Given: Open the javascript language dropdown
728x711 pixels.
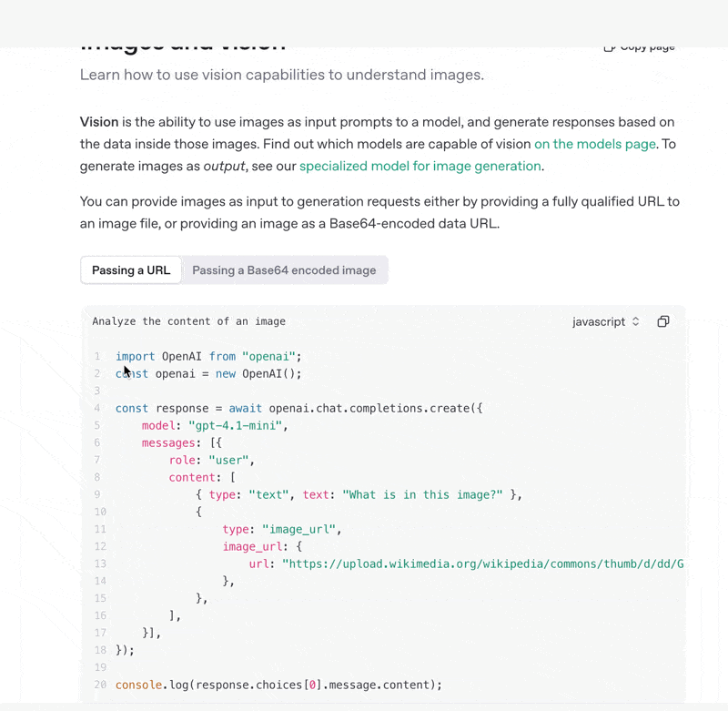Looking at the screenshot, I should point(605,321).
